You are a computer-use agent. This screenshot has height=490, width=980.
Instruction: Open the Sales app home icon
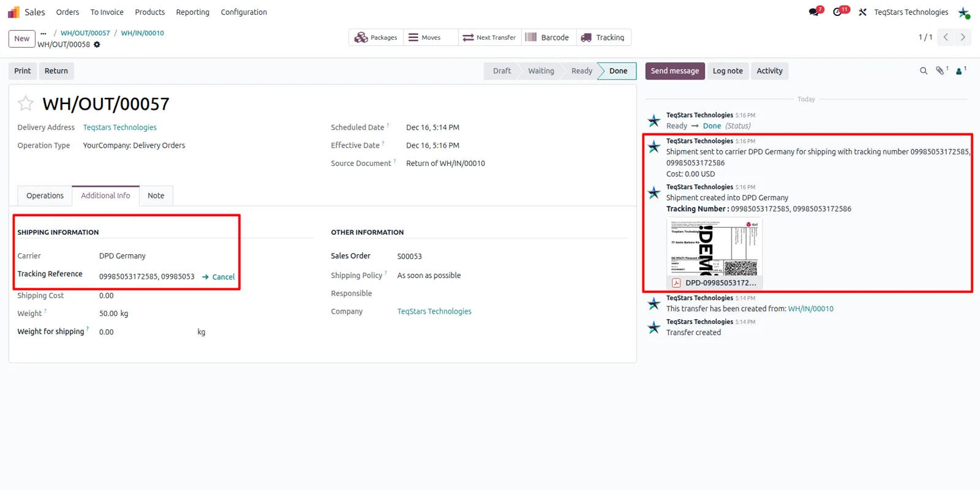click(13, 12)
